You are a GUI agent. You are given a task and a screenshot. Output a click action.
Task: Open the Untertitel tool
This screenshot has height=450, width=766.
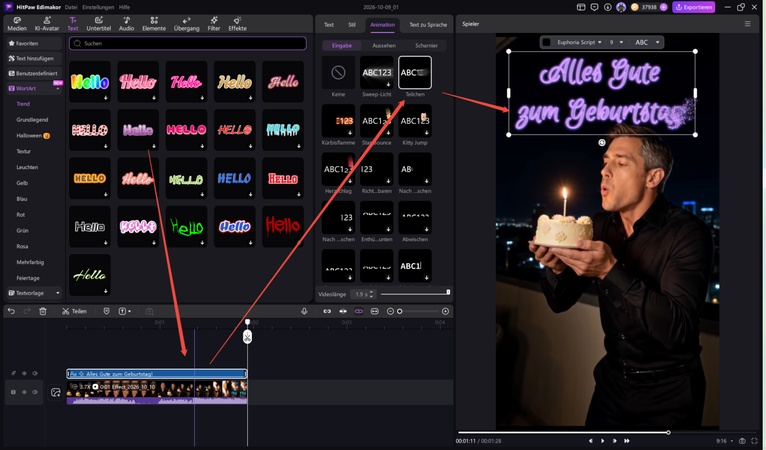99,24
